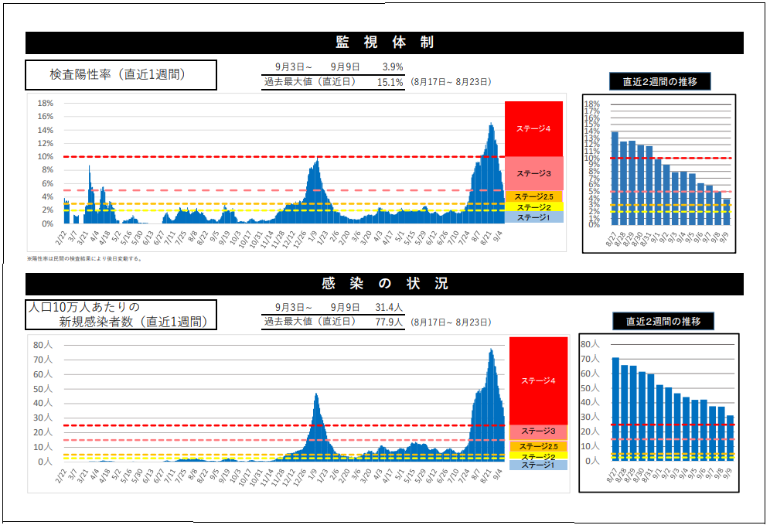Select the 検査陽性率（直近1週間） title box
Viewport: 770px width, 532px height.
coord(121,75)
